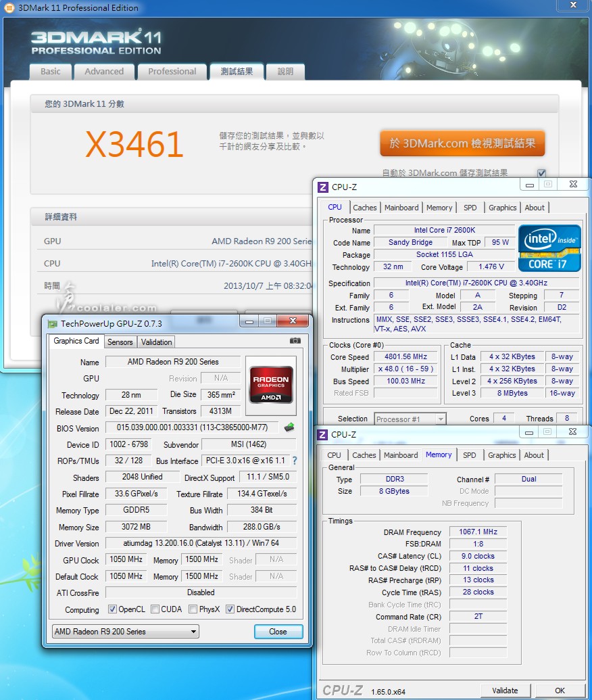Click the Validate button in CPU-Z
The width and height of the screenshot is (592, 700).
pos(505,690)
